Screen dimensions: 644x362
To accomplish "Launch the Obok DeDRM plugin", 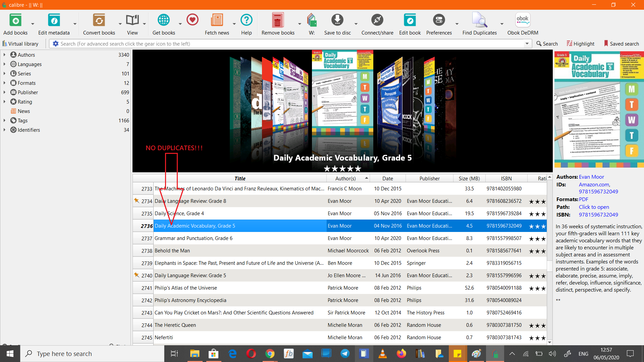I will click(x=523, y=21).
